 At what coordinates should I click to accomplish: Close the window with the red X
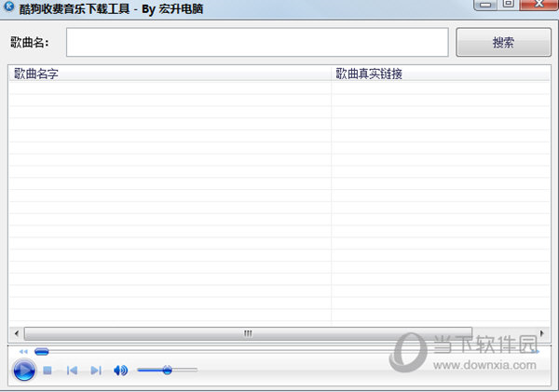click(539, 4)
